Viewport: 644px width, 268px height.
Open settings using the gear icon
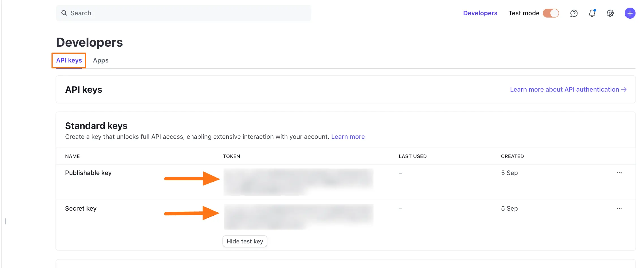click(610, 13)
